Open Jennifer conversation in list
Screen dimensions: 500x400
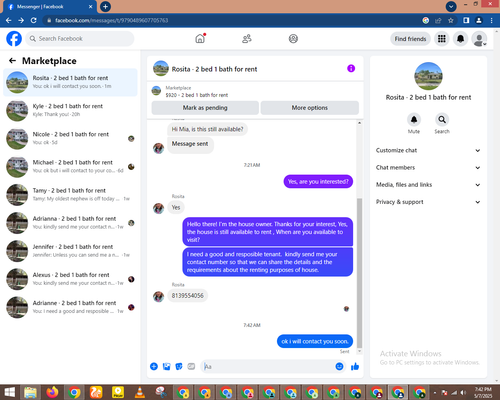pyautogui.click(x=70, y=251)
